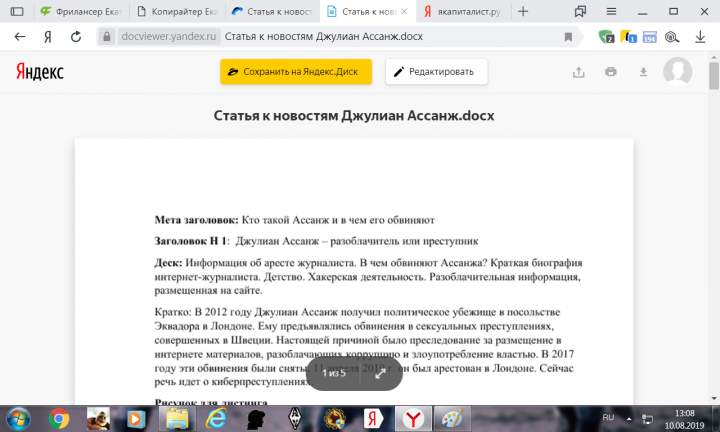
Task: Switch to the Фрилансер Екат tab
Action: click(x=82, y=11)
